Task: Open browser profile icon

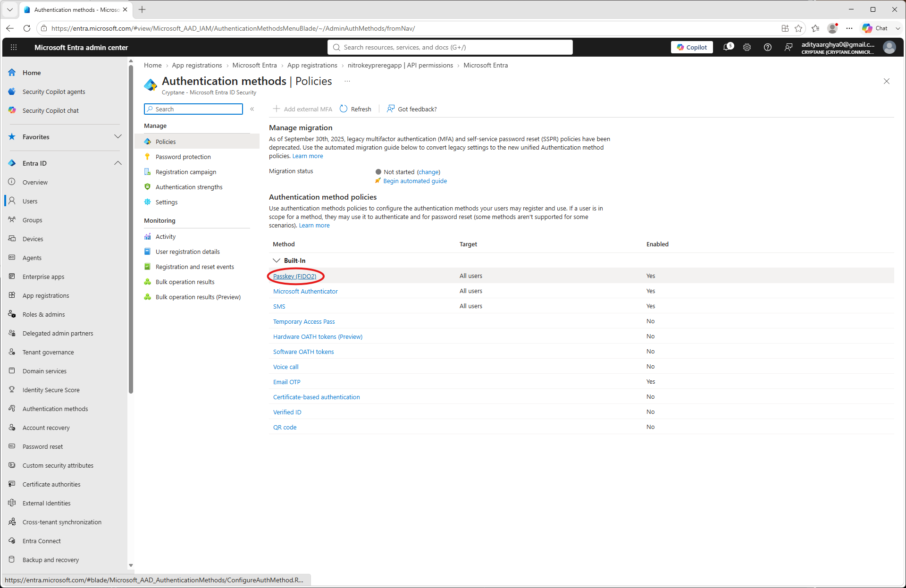Action: coord(833,28)
